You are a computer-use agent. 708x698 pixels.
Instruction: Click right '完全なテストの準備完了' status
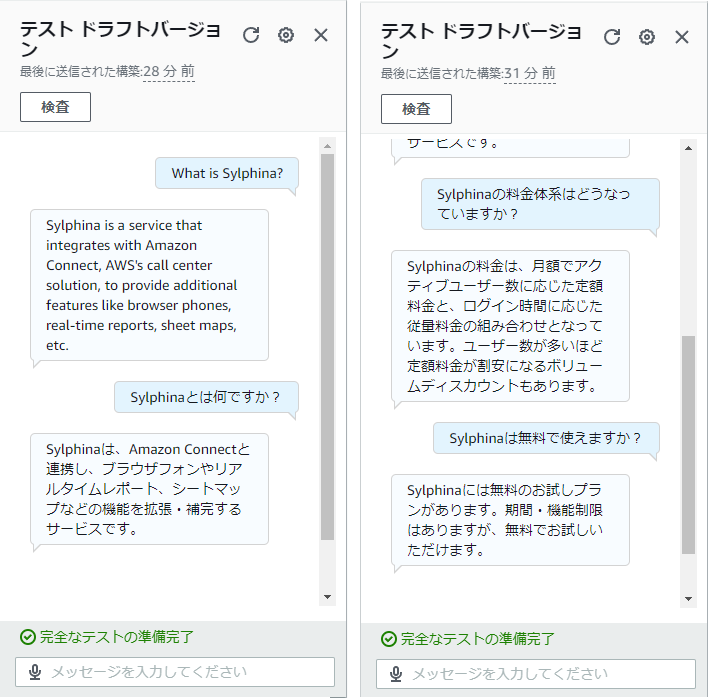(477, 639)
